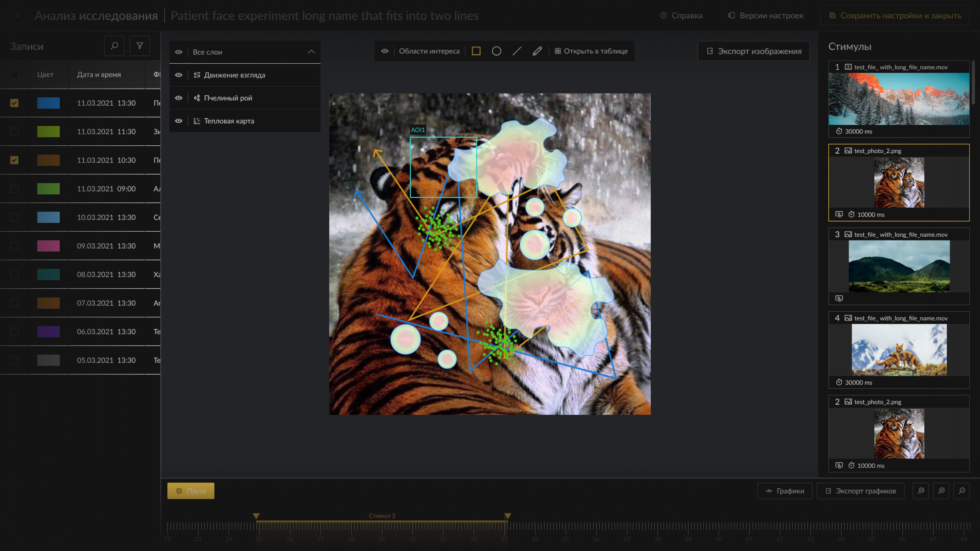The width and height of the screenshot is (980, 551).
Task: Click Экспорт изображения button
Action: pyautogui.click(x=754, y=51)
